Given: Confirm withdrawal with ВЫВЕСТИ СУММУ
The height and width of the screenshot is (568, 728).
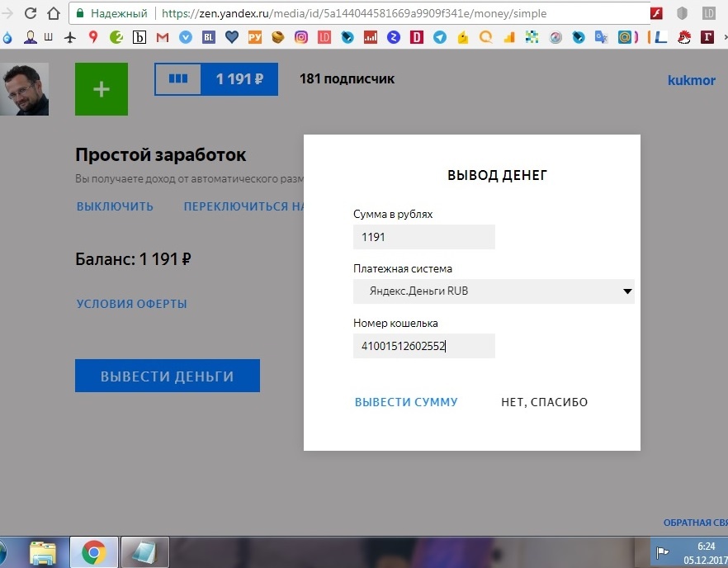Looking at the screenshot, I should 406,402.
